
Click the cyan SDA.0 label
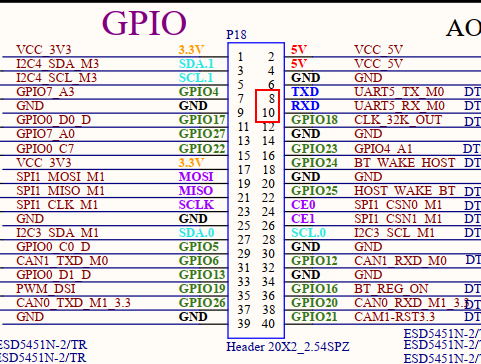(x=196, y=232)
